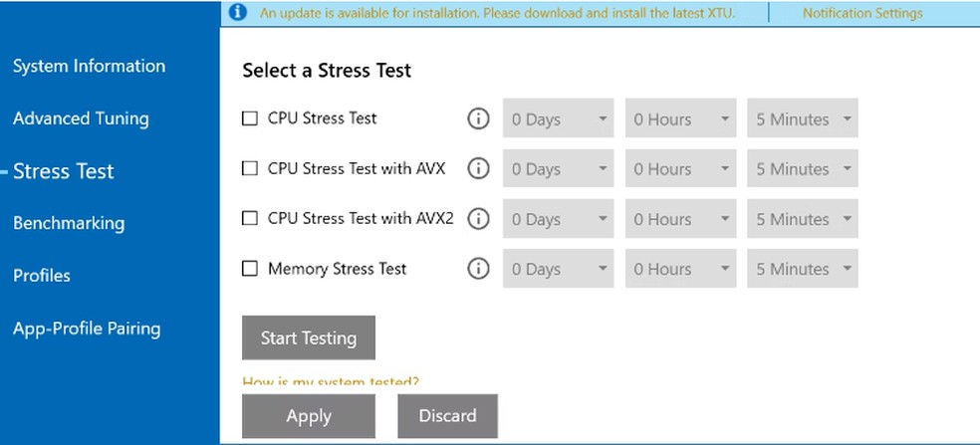Click info icon for CPU Stress Test with AVX
The height and width of the screenshot is (445, 980).
pyautogui.click(x=478, y=169)
